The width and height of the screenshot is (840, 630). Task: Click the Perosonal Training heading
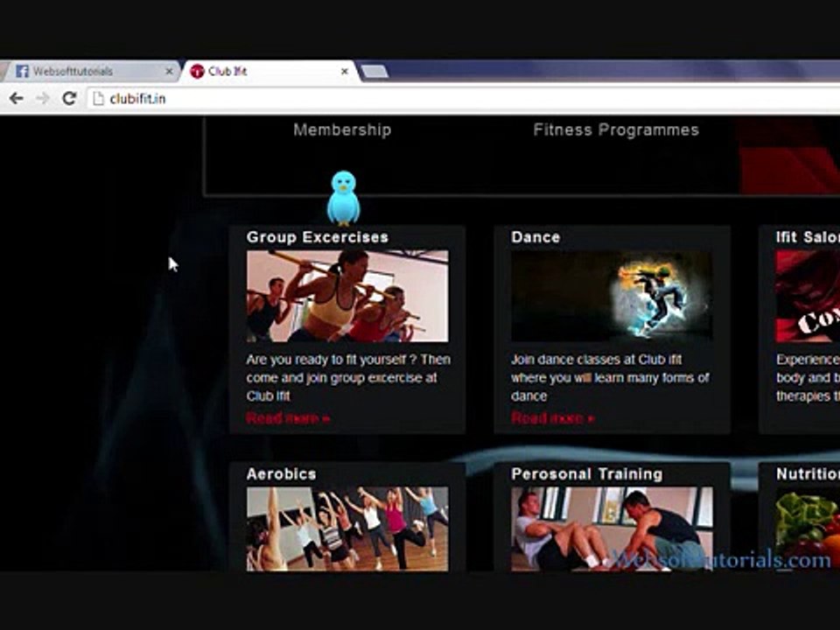click(586, 474)
